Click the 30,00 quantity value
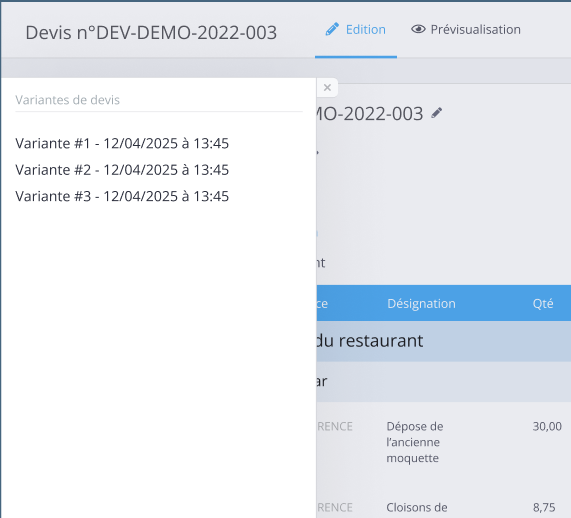 pyautogui.click(x=547, y=426)
